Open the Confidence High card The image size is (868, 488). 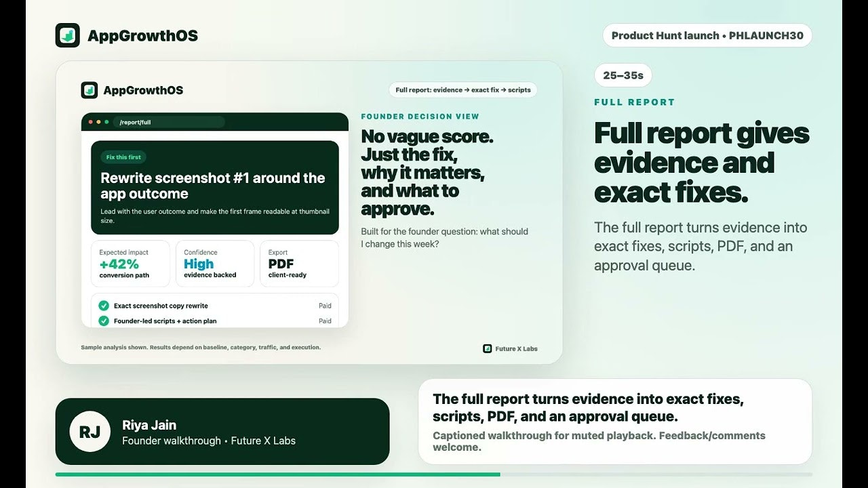[215, 264]
